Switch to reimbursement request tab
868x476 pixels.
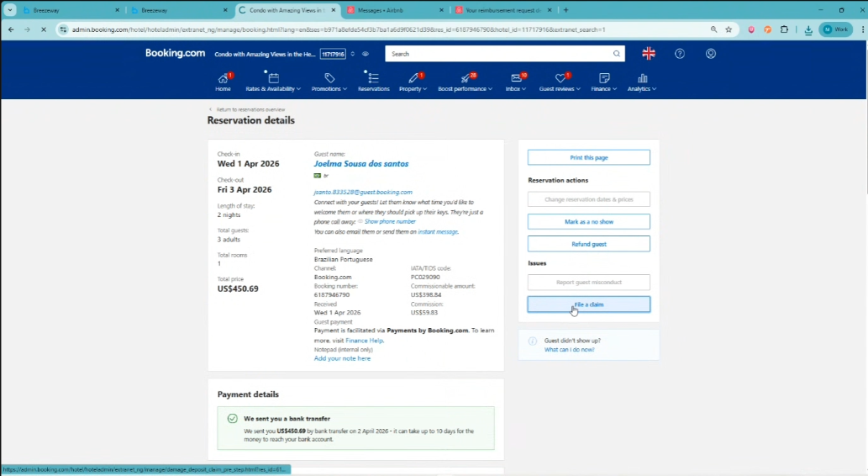click(502, 10)
